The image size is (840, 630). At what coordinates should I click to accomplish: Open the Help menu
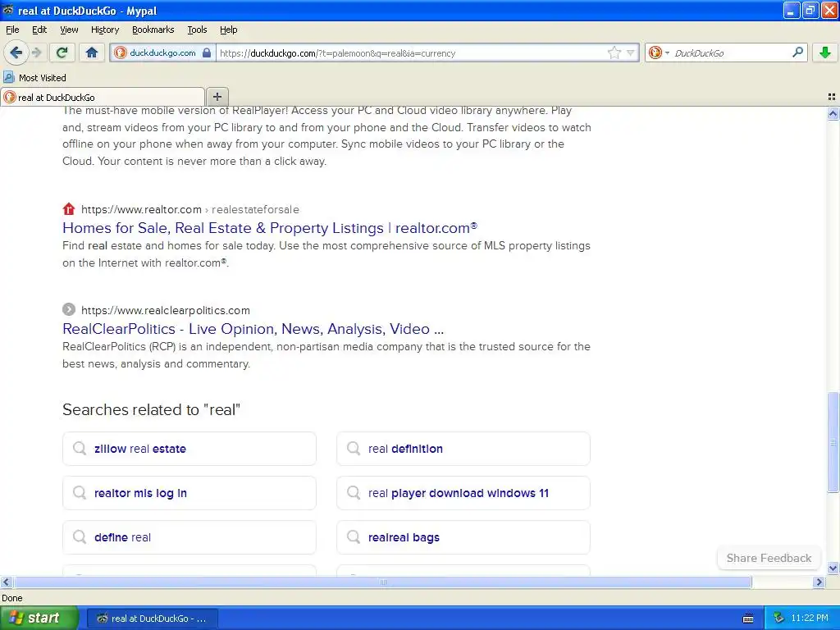coord(229,30)
